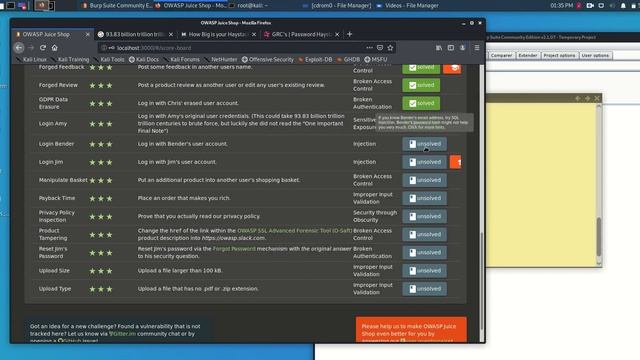
Task: Open Extender tab in Burp Suite
Action: [528, 56]
